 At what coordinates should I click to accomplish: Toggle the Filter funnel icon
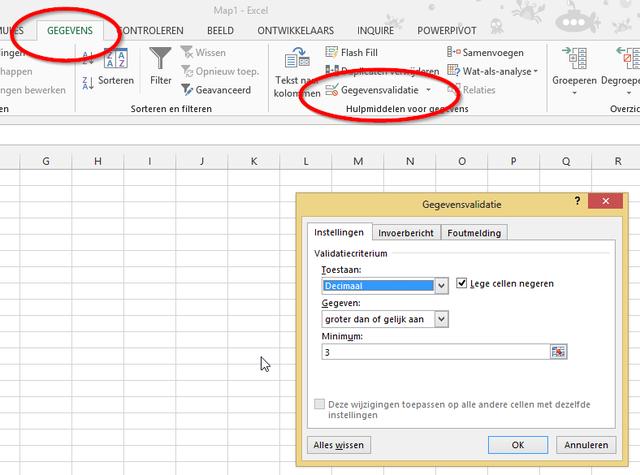[160, 66]
